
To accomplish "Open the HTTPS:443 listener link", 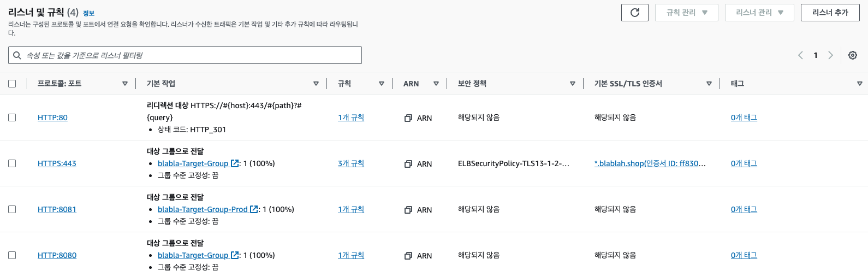I will [x=57, y=163].
